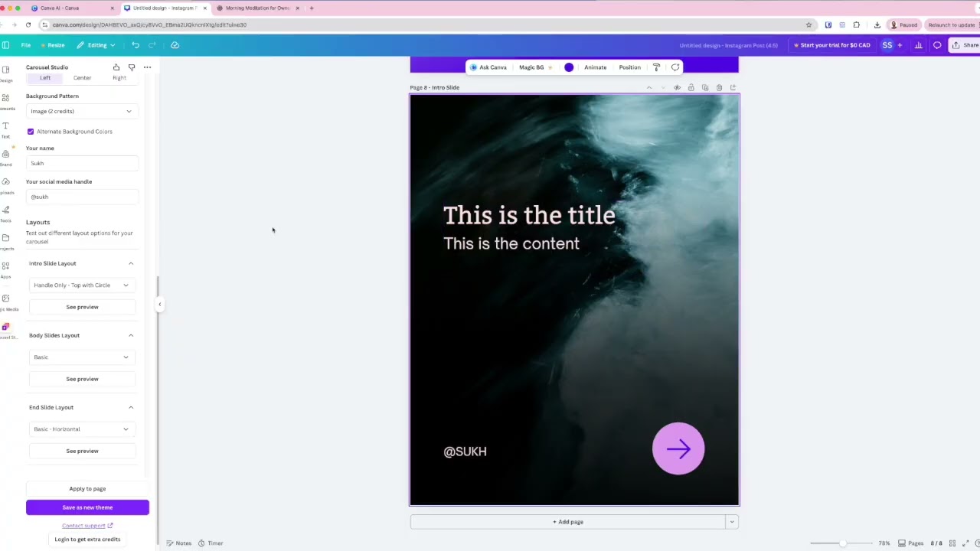Open the Magic Media app in sidebar
The image size is (980, 551).
[x=5, y=302]
